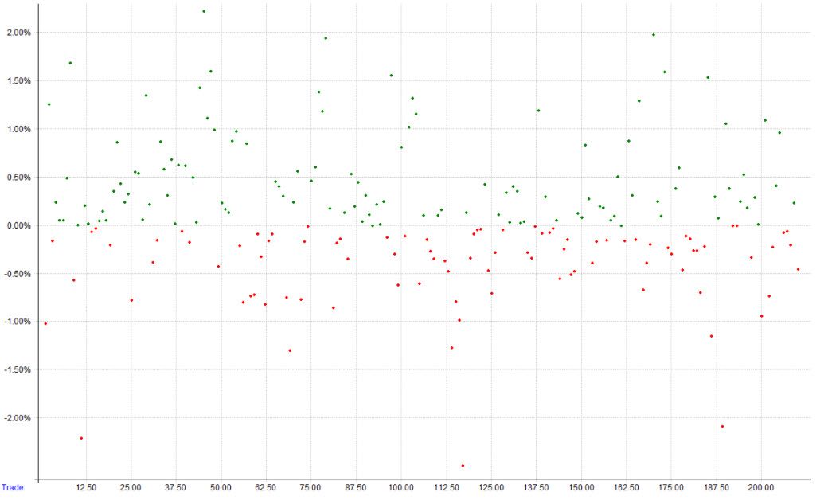Click the blue "Trade:" axis label
Viewport: 828px width, 504px height.
point(14,487)
